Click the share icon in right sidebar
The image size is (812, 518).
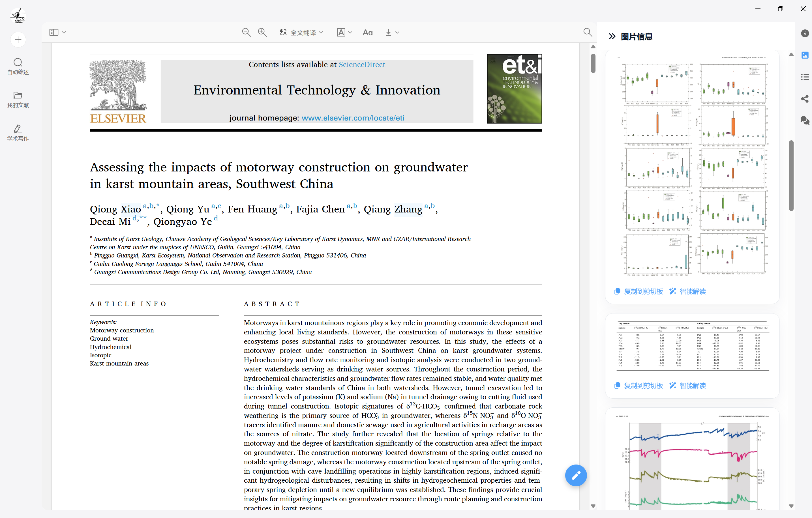(x=805, y=99)
